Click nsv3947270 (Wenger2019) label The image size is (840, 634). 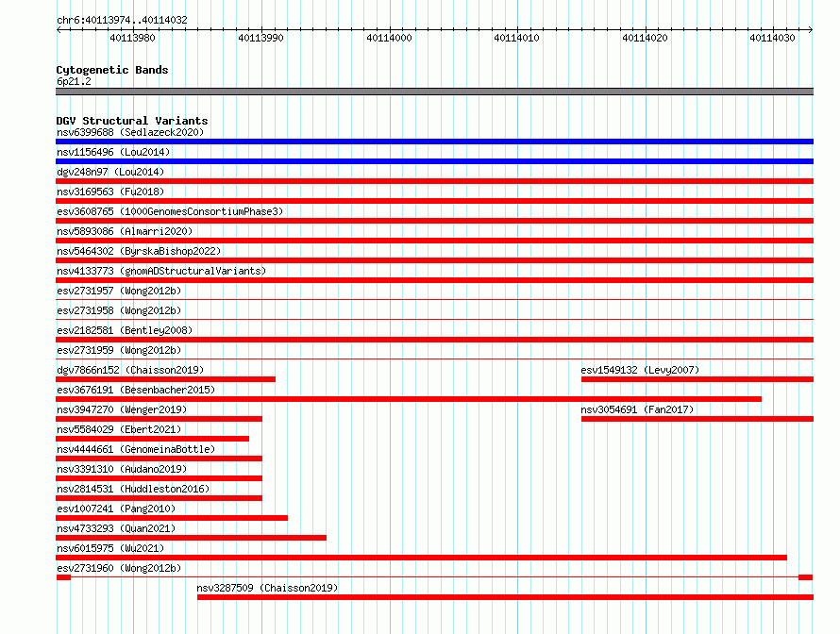pyautogui.click(x=122, y=409)
